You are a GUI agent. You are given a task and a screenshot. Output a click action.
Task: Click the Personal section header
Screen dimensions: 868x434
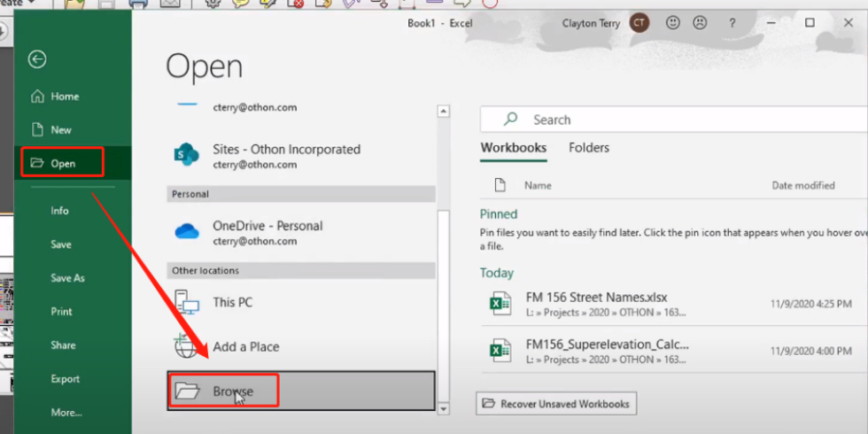click(301, 194)
